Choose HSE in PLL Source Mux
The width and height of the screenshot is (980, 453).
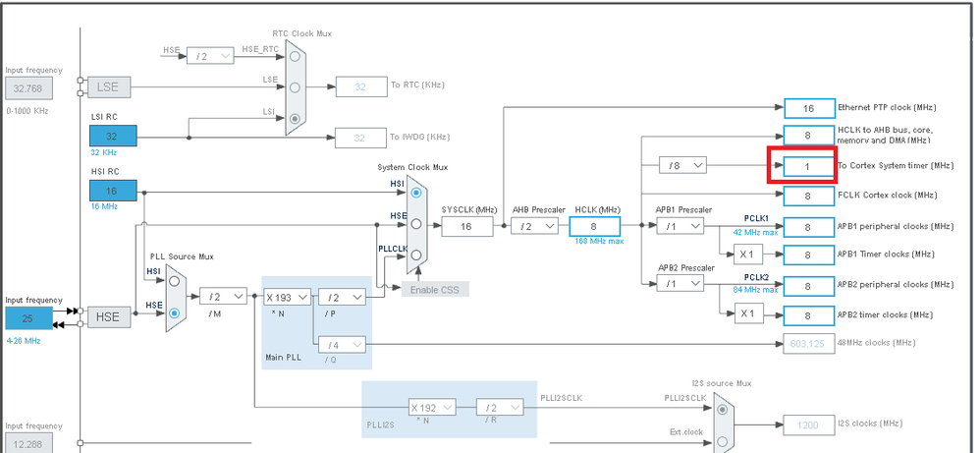point(175,312)
